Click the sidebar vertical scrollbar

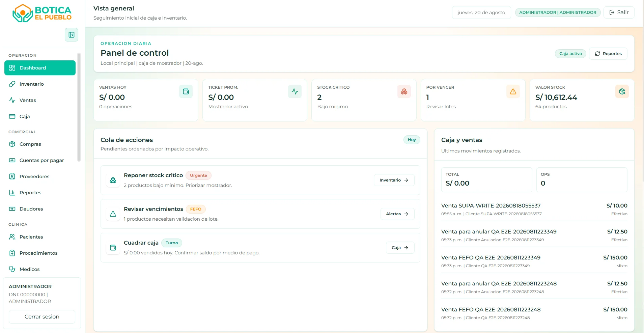79,107
